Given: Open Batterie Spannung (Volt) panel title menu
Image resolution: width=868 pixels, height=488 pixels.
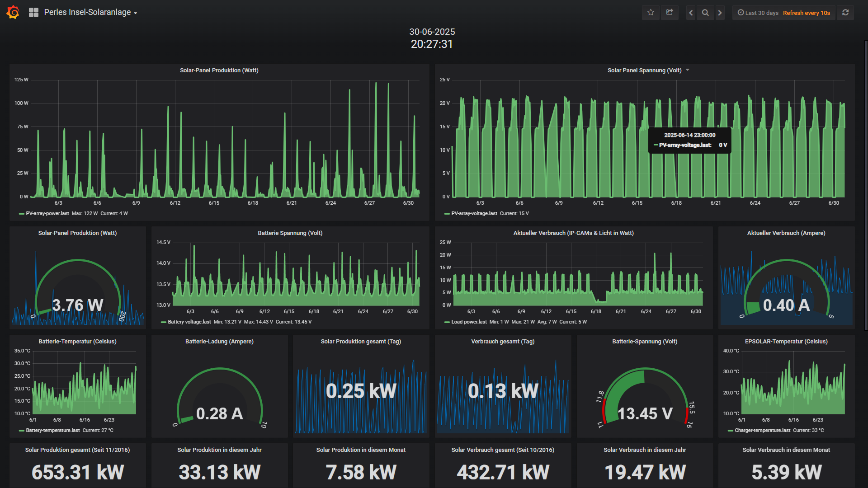Looking at the screenshot, I should [x=290, y=233].
